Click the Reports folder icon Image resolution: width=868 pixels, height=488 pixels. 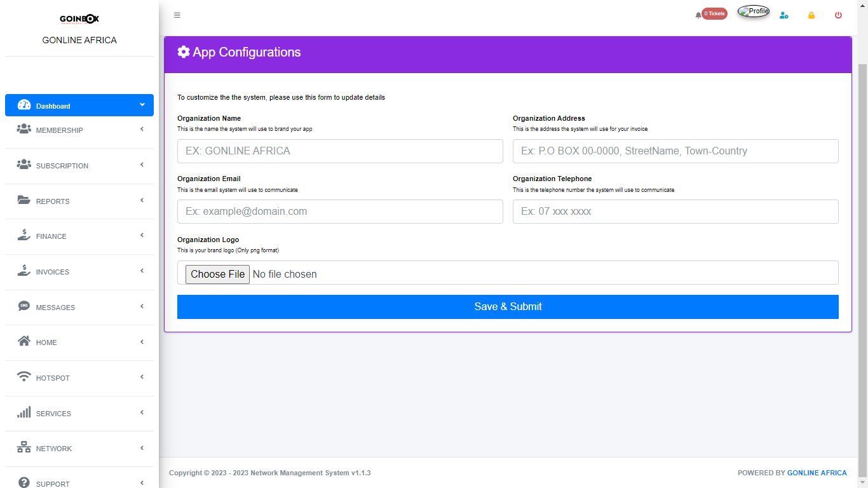point(24,200)
